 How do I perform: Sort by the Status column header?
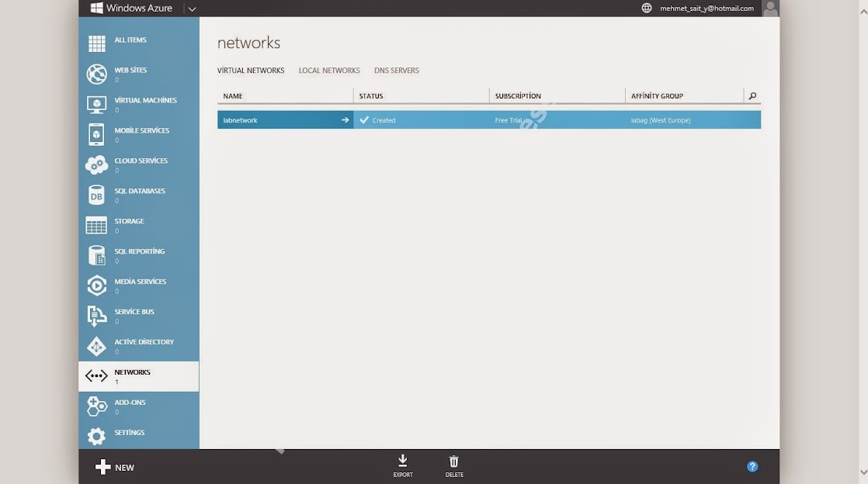(371, 96)
